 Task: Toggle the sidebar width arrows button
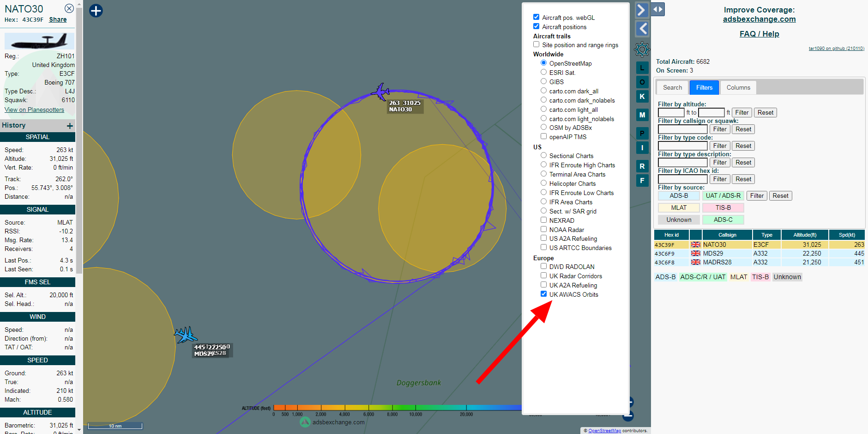pos(658,9)
